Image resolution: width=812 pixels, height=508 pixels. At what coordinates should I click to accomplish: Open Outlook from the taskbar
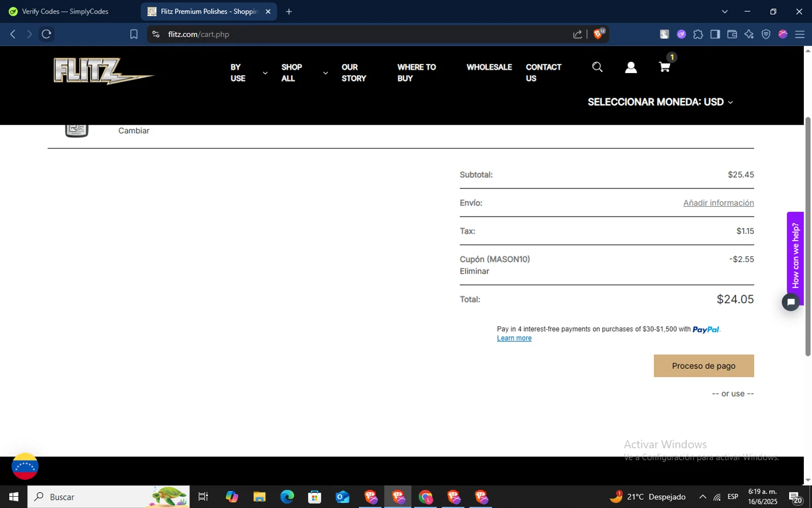click(x=342, y=497)
